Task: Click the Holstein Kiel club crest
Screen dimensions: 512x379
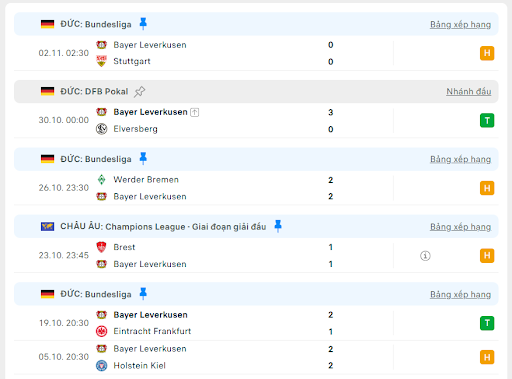Action: coord(101,365)
